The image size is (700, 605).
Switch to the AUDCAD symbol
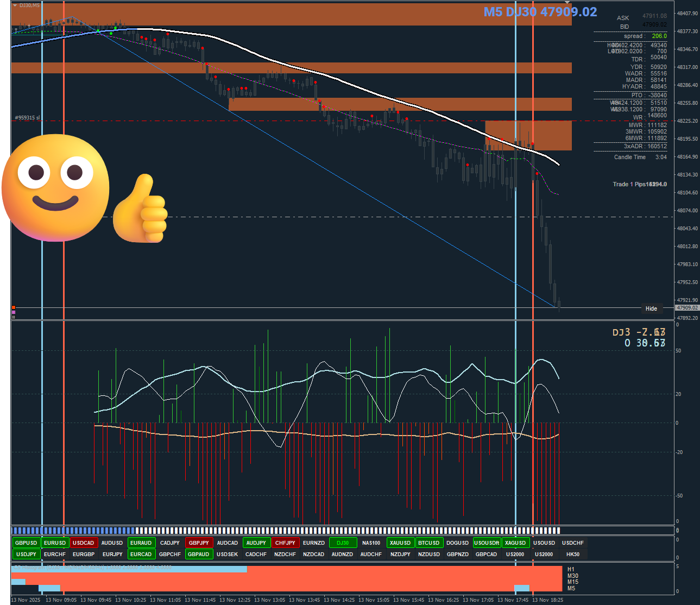pyautogui.click(x=228, y=543)
